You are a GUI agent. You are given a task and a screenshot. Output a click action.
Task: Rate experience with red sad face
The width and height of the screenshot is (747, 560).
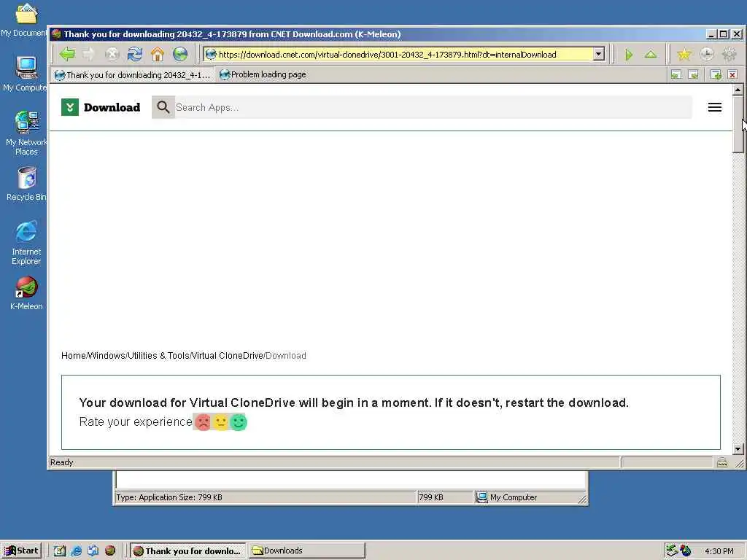[203, 422]
